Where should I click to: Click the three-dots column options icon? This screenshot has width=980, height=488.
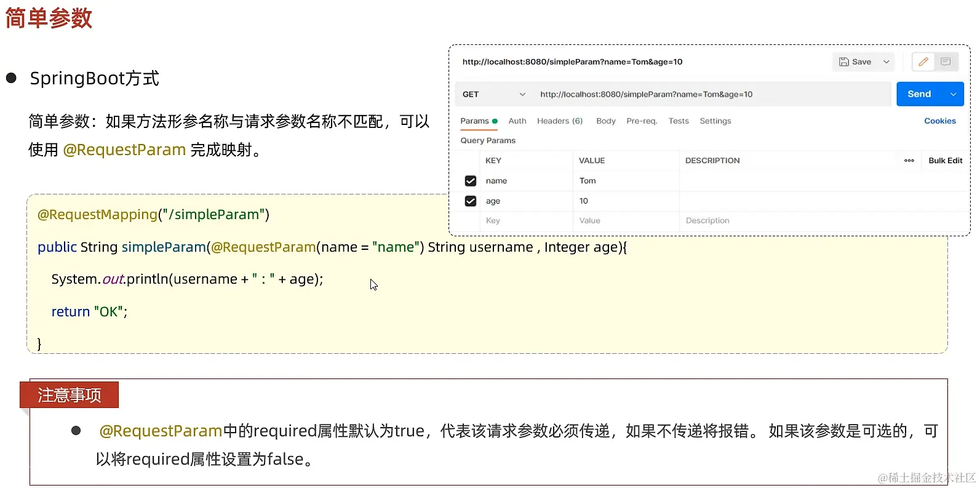point(909,161)
